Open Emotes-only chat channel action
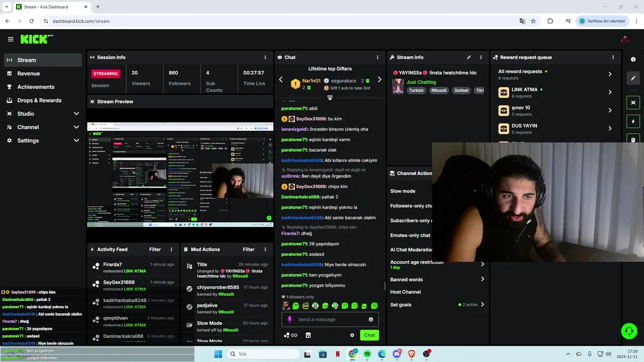The height and width of the screenshot is (362, 644). click(x=410, y=235)
